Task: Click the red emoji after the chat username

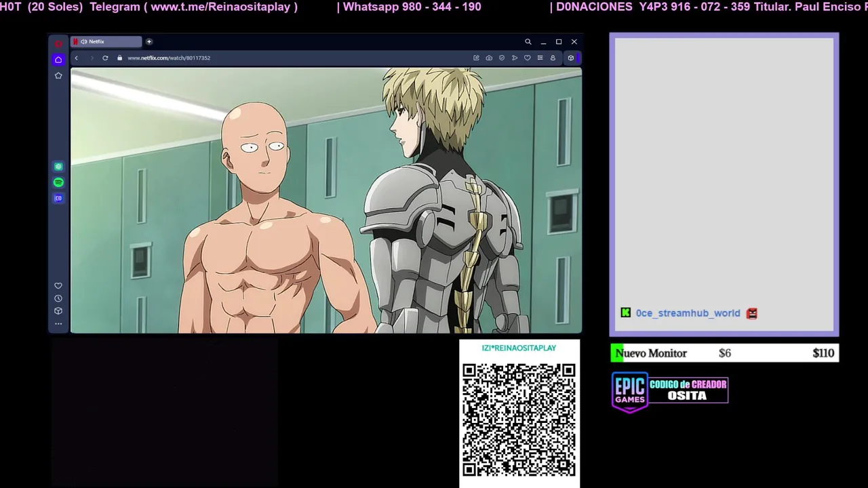Action: tap(751, 313)
